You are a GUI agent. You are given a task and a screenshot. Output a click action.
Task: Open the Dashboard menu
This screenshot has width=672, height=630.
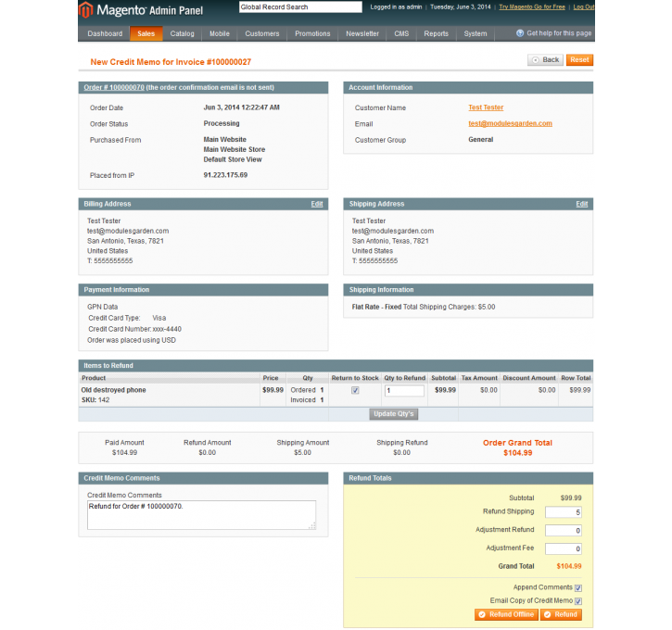pyautogui.click(x=105, y=33)
